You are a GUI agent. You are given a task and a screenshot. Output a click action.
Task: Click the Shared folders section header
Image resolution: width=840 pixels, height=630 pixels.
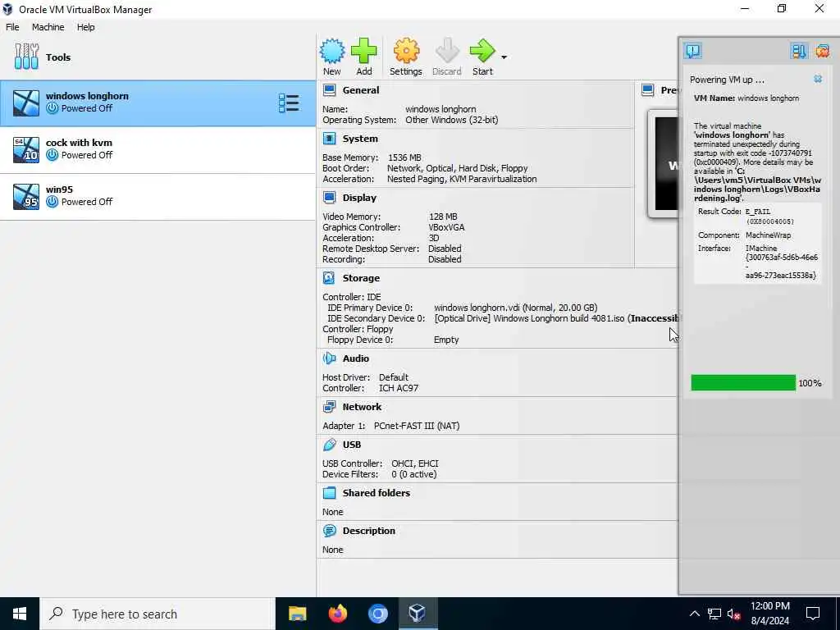point(376,492)
